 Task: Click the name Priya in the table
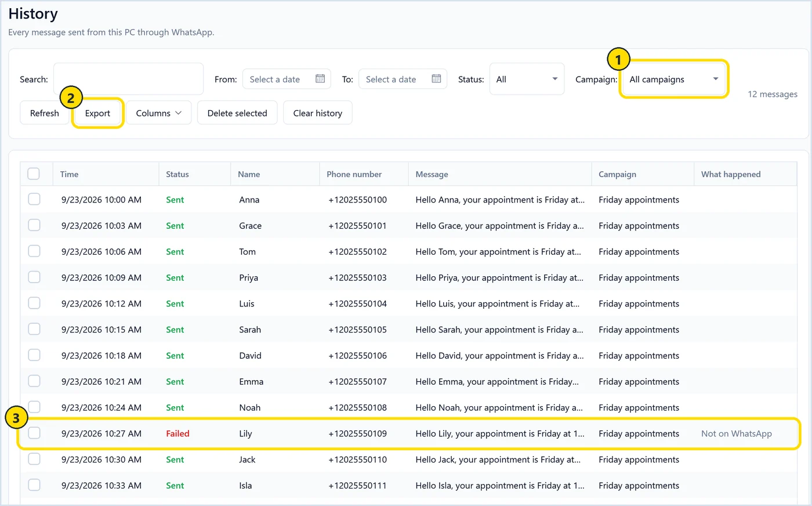click(249, 278)
